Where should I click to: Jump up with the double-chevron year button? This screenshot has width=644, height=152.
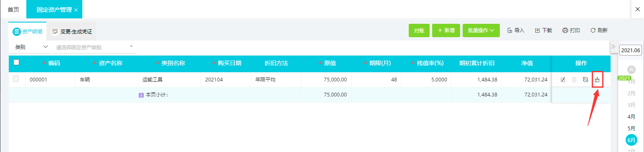pos(631,70)
